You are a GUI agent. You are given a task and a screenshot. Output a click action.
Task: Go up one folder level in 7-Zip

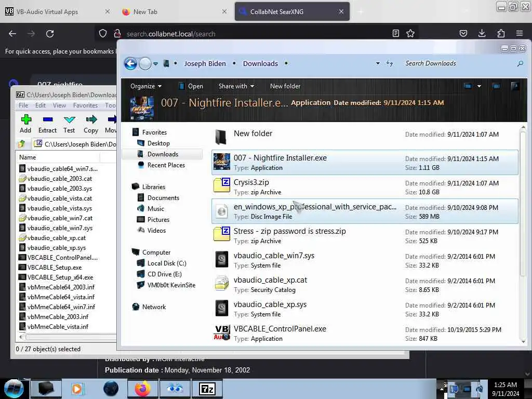[x=22, y=144]
